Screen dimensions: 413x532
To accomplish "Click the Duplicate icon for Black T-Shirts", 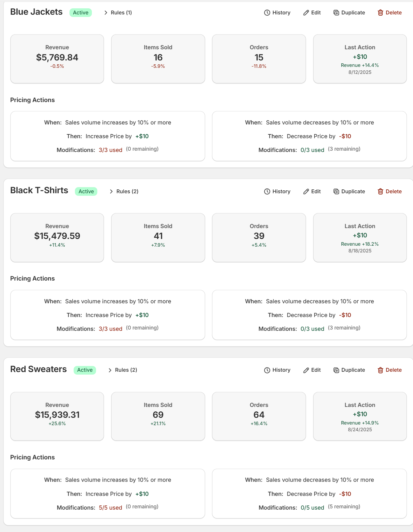I will 336,191.
